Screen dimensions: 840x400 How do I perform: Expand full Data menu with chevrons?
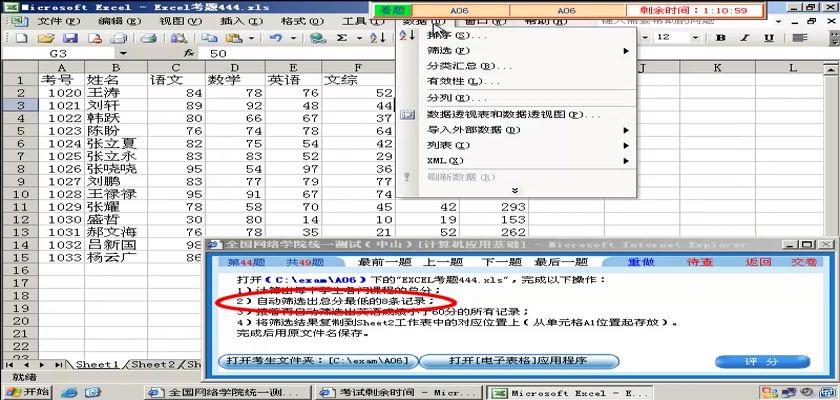(515, 190)
